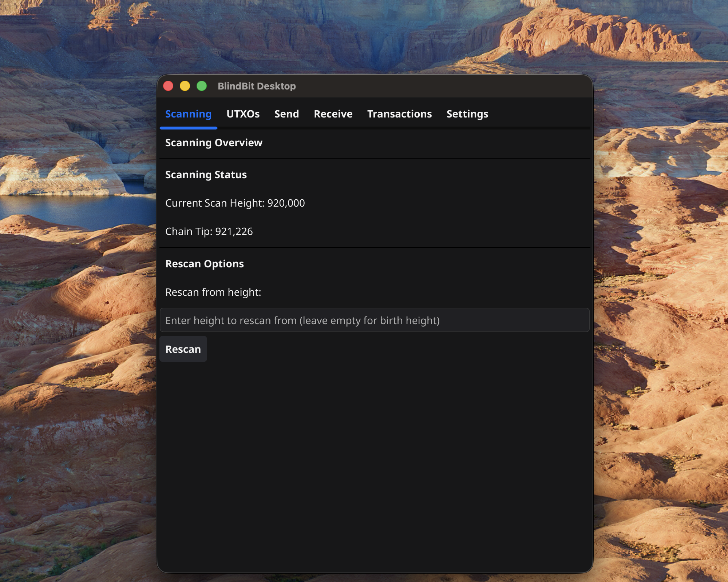Open the Settings tab

(467, 114)
